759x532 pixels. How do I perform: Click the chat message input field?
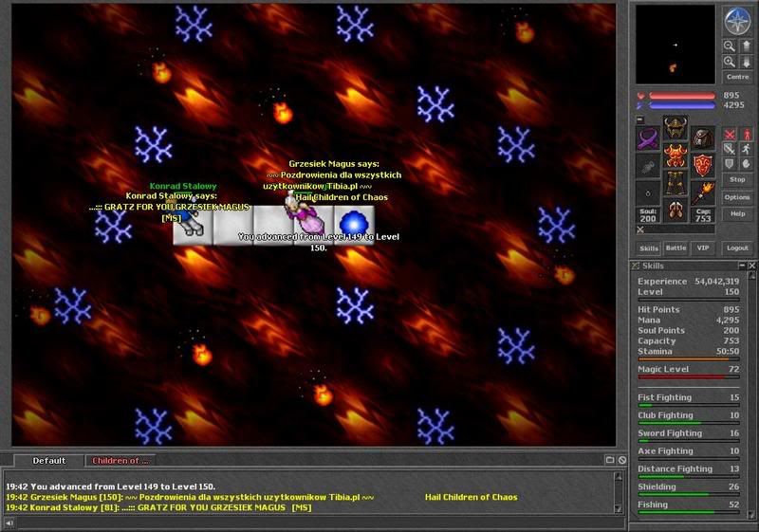pos(320,523)
